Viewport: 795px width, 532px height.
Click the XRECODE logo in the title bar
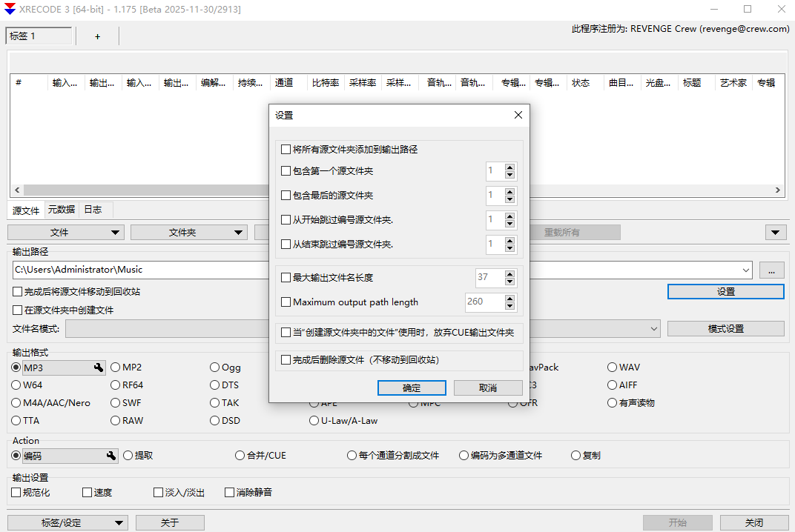10,9
